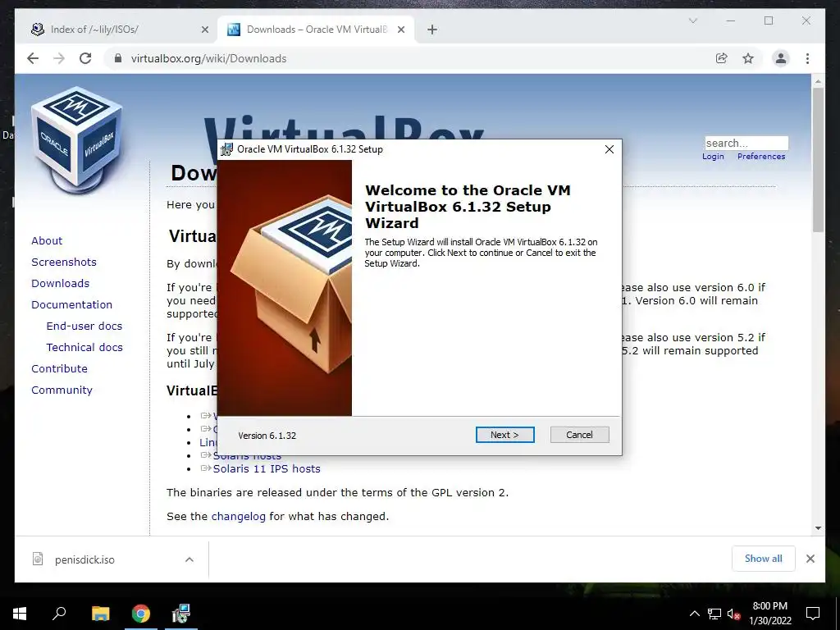Open the changelog link
Image resolution: width=840 pixels, height=630 pixels.
[x=239, y=517]
